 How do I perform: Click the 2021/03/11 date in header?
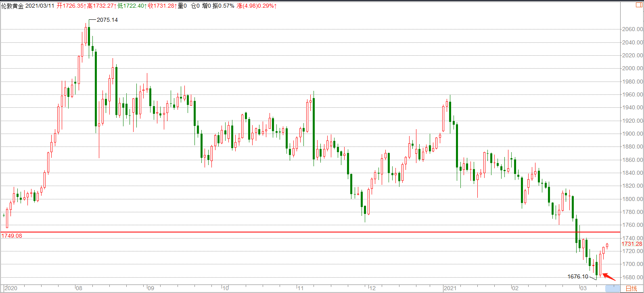tap(40, 6)
